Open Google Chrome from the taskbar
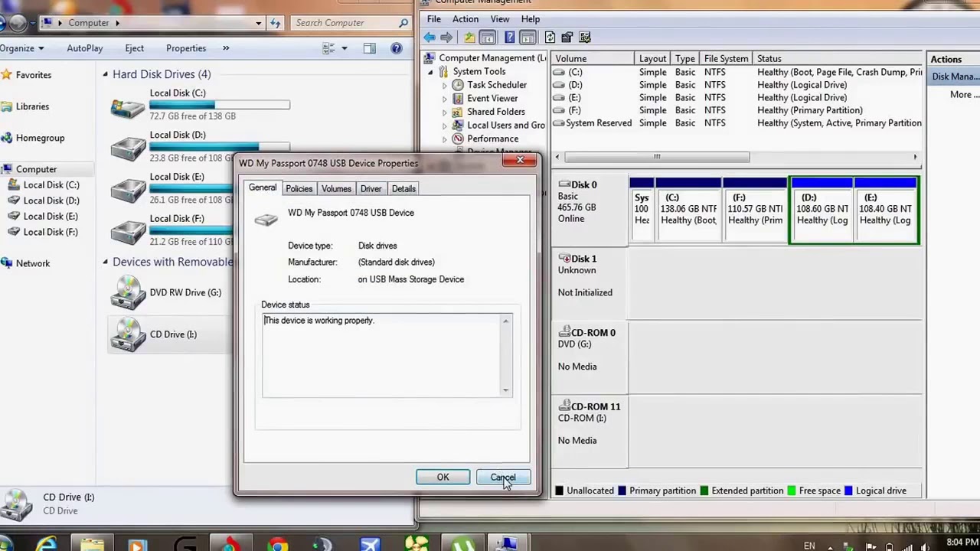The height and width of the screenshot is (551, 980). pos(278,544)
